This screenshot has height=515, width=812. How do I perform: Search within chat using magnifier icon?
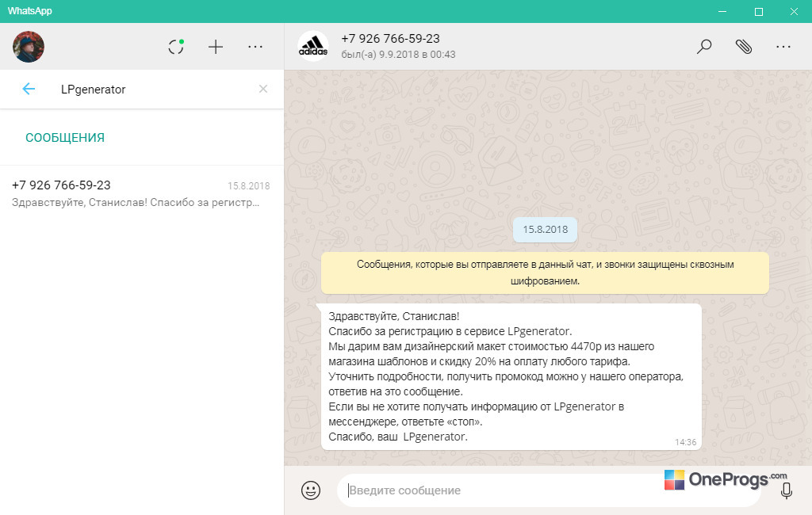[x=704, y=47]
